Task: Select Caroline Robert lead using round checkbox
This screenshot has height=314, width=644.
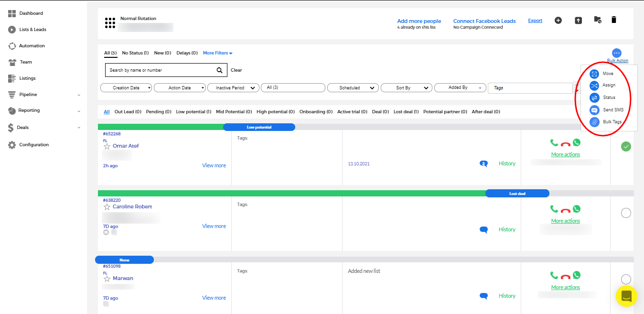Action: click(x=626, y=213)
